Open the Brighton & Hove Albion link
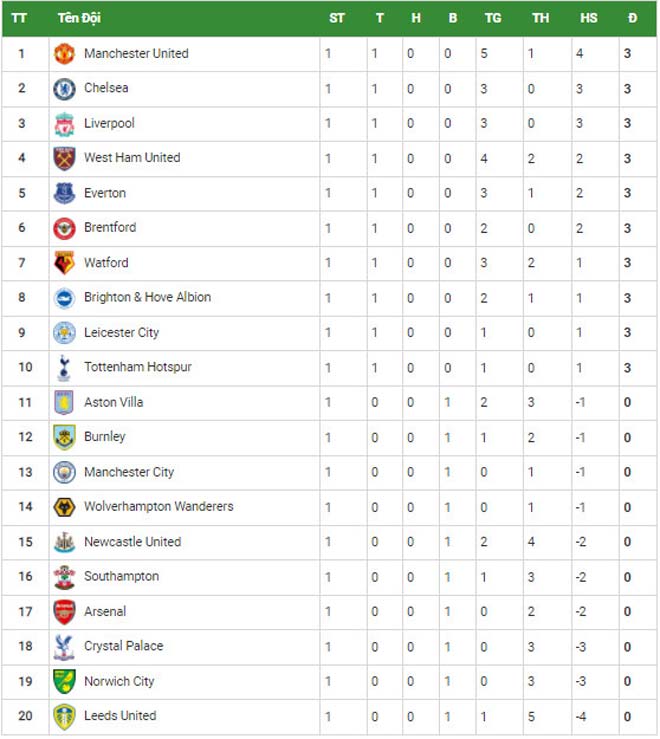660x739 pixels. (x=148, y=297)
